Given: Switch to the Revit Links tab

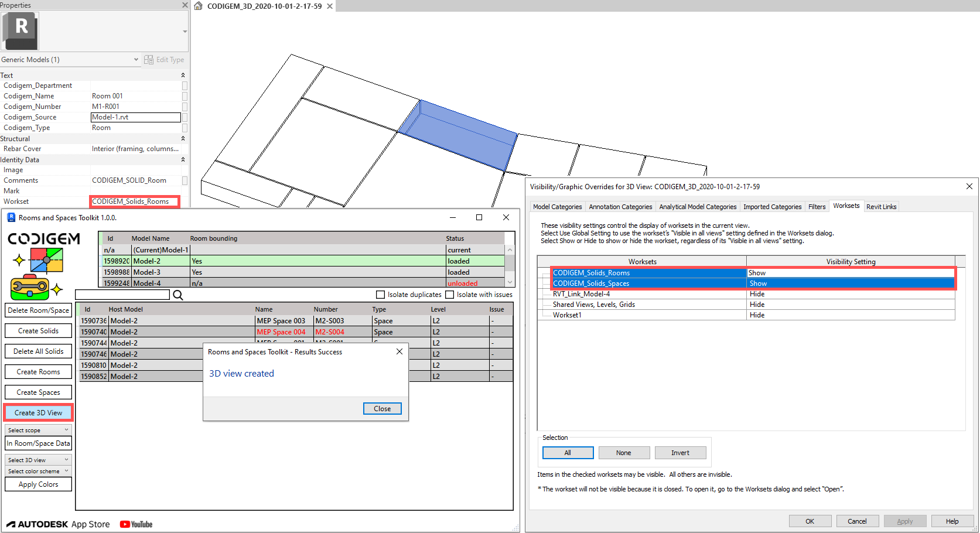Looking at the screenshot, I should click(881, 207).
